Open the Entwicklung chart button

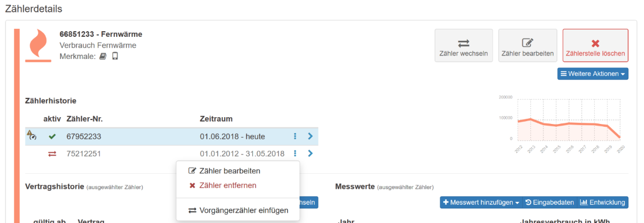603,203
